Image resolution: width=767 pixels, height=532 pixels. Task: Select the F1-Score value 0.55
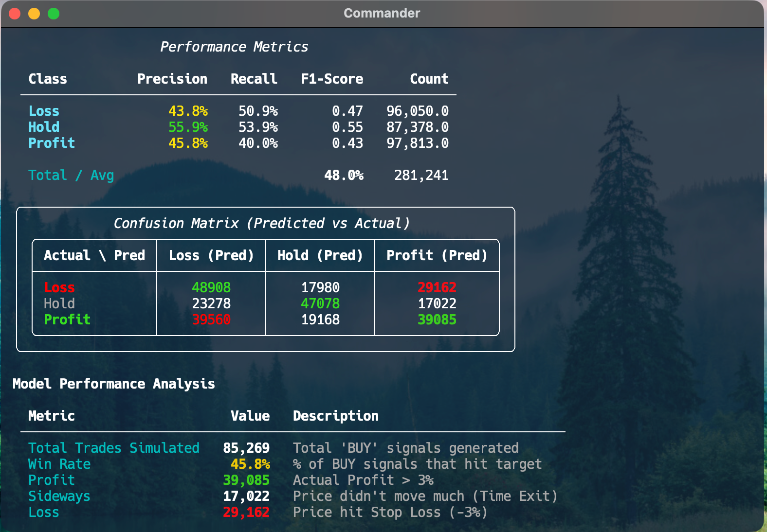pyautogui.click(x=347, y=127)
